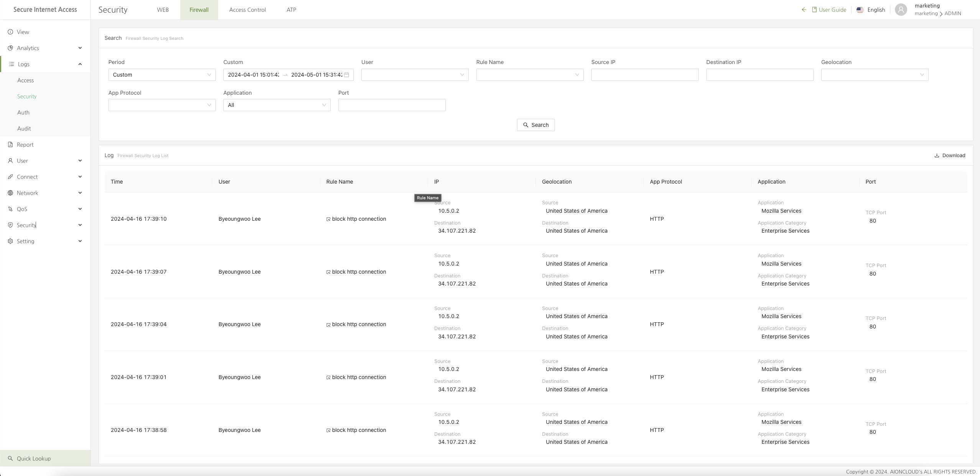Open the Quick Lookup panel
Image resolution: width=980 pixels, height=476 pixels.
(x=45, y=458)
